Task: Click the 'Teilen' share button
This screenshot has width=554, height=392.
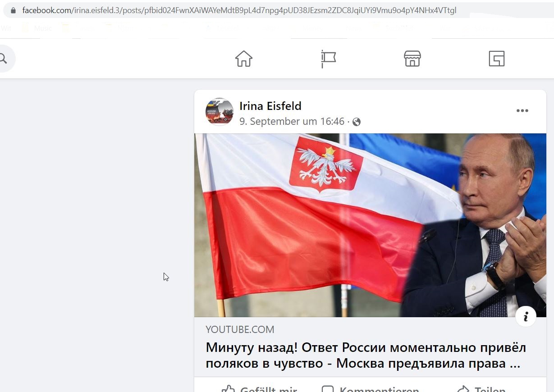Action: click(x=481, y=388)
